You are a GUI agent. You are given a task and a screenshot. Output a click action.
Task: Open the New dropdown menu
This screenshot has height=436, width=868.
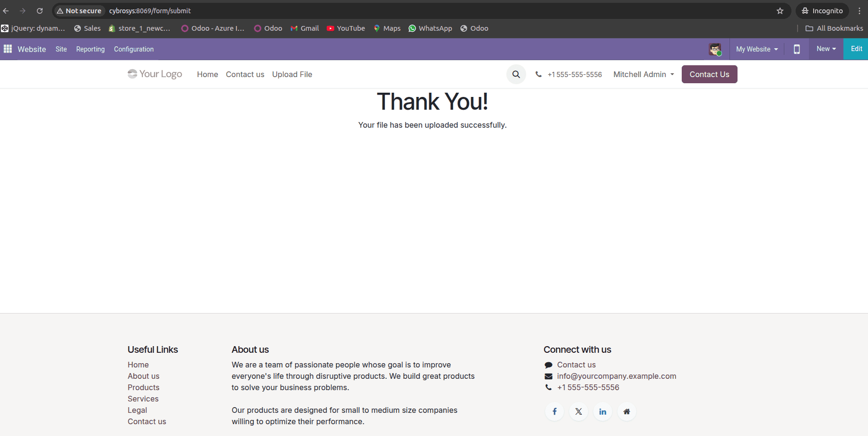tap(825, 49)
